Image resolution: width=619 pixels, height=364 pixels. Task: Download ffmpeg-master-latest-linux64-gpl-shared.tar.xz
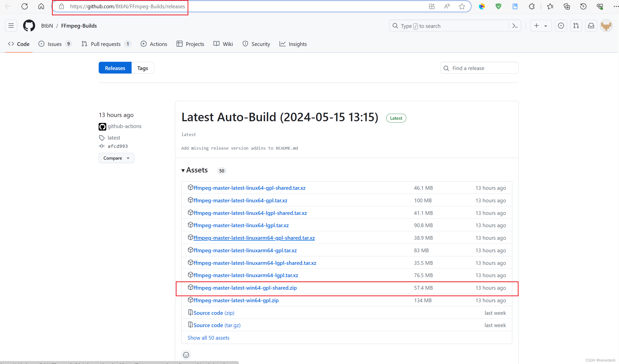[x=249, y=188]
